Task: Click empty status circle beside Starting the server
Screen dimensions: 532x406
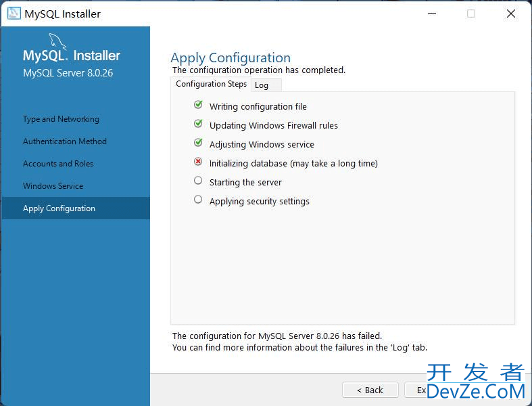Action: [198, 181]
